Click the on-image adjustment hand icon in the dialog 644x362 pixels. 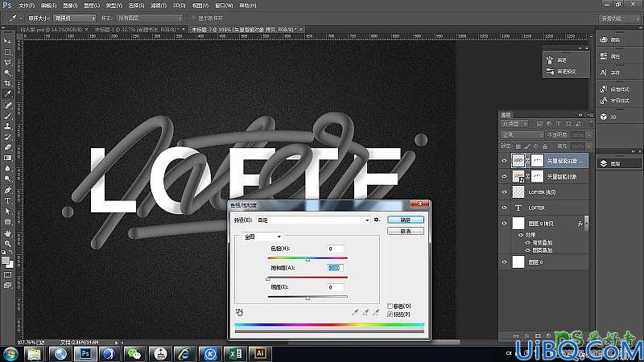coord(239,312)
